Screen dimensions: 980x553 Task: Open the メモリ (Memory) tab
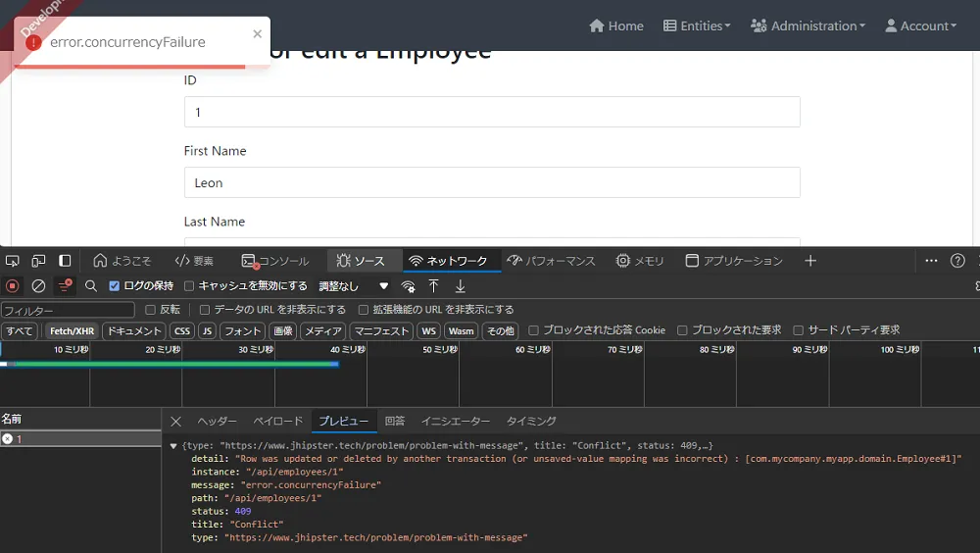640,261
